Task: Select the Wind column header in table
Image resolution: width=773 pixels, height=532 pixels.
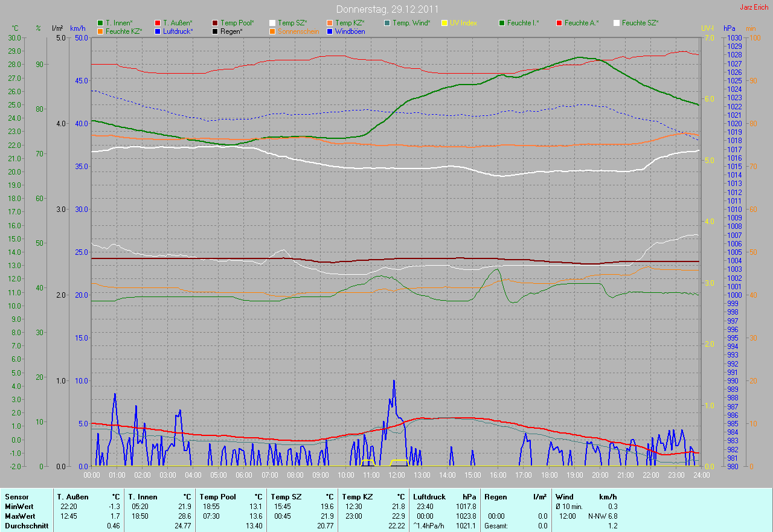Action: tap(565, 497)
